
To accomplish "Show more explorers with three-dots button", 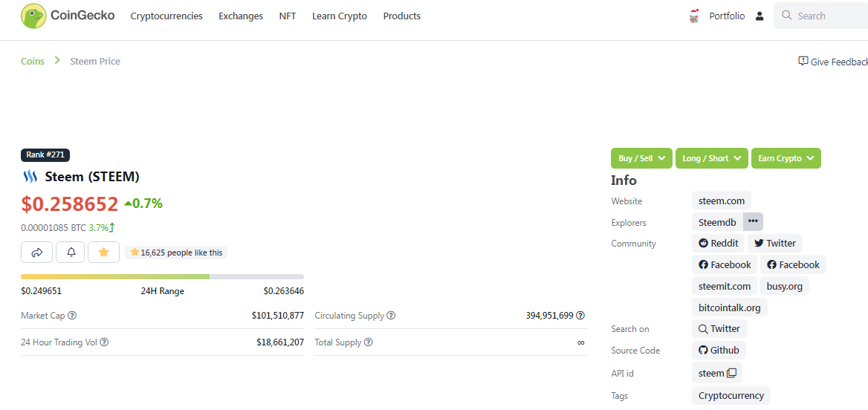I will click(x=753, y=221).
